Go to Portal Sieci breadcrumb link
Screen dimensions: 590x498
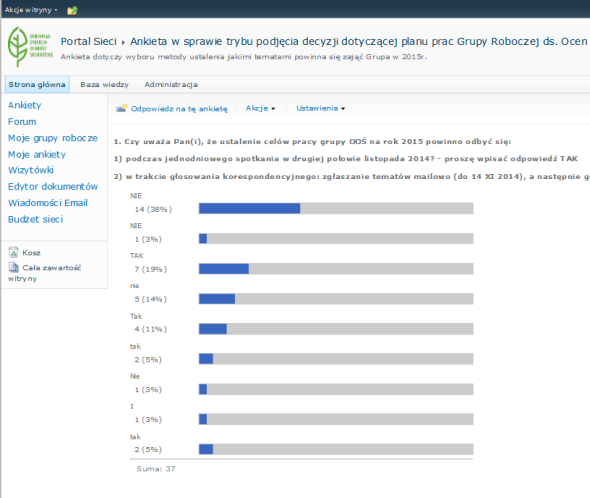tap(88, 41)
